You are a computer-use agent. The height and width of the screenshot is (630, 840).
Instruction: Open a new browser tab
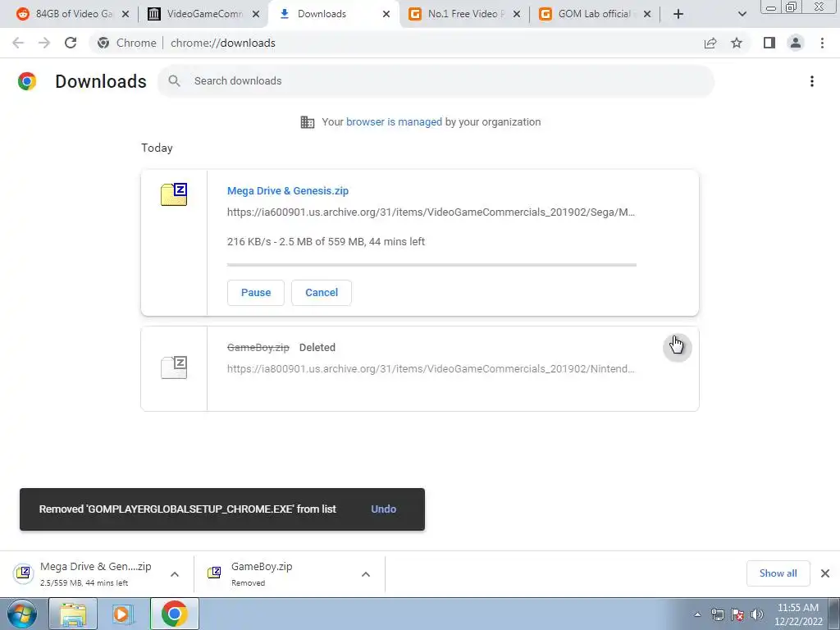[678, 14]
